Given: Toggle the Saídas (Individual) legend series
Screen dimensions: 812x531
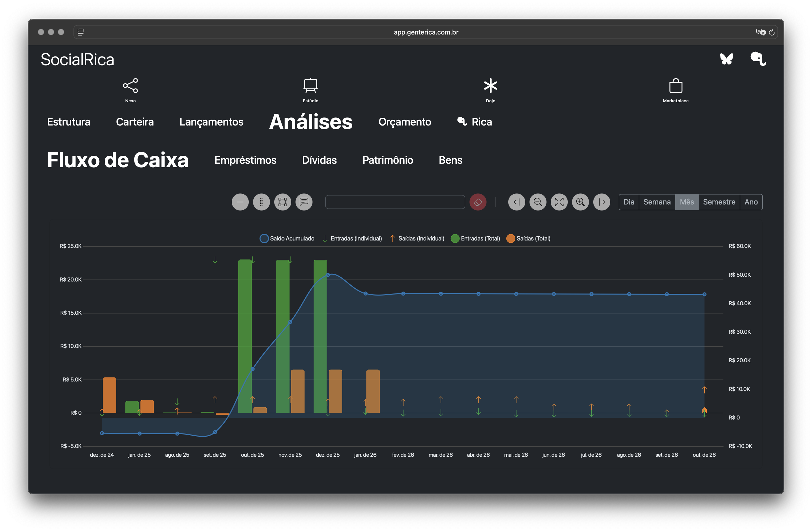Looking at the screenshot, I should click(421, 238).
